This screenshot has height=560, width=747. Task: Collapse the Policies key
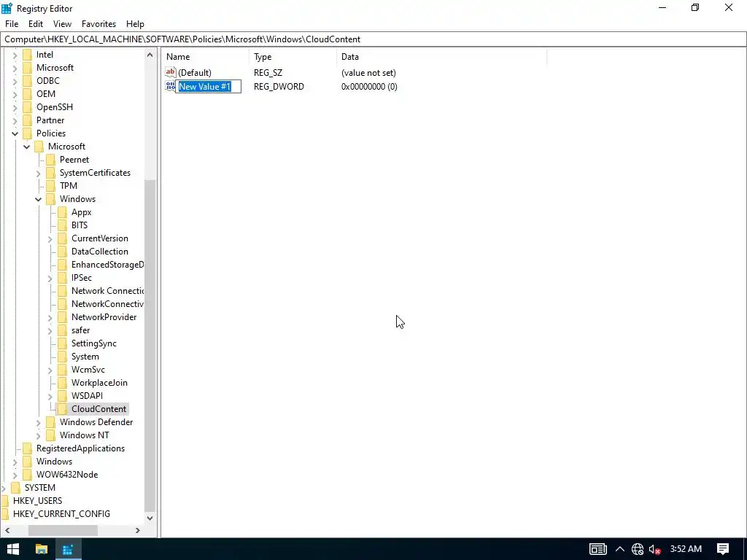tap(15, 134)
